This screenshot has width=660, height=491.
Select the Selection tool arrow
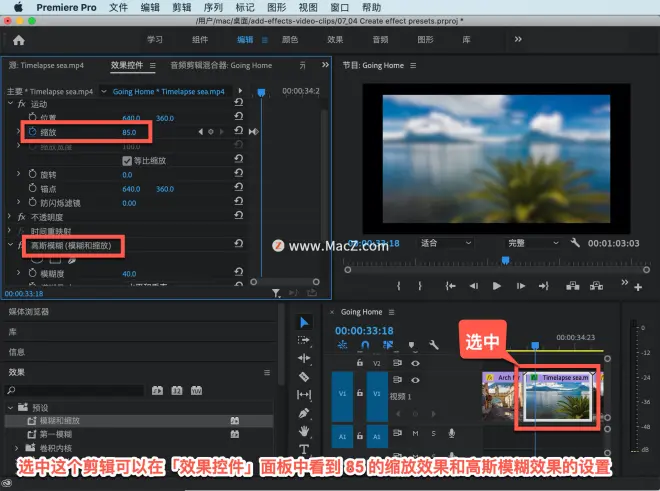pos(304,323)
